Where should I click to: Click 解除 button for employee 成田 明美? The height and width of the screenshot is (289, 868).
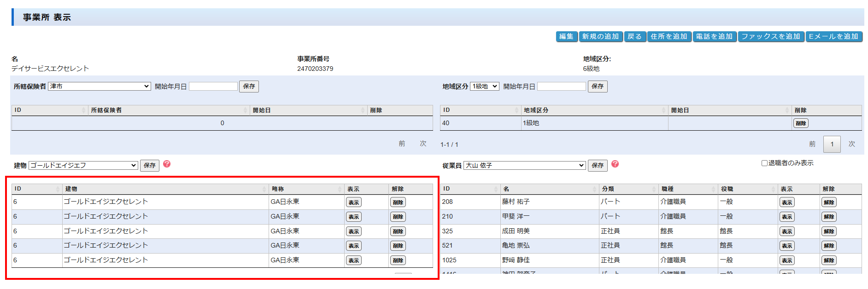(x=829, y=231)
